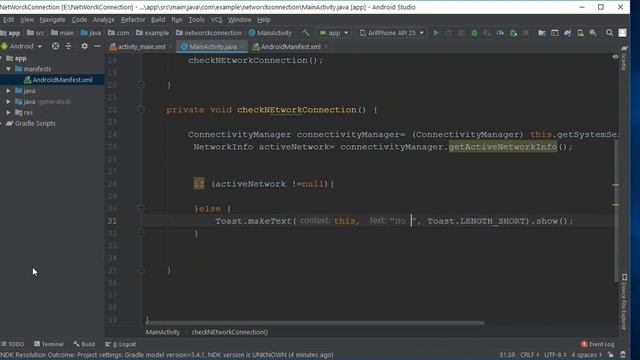Click the Search Everywhere magnifier
Screen dimensions: 640x360
[x=609, y=33]
